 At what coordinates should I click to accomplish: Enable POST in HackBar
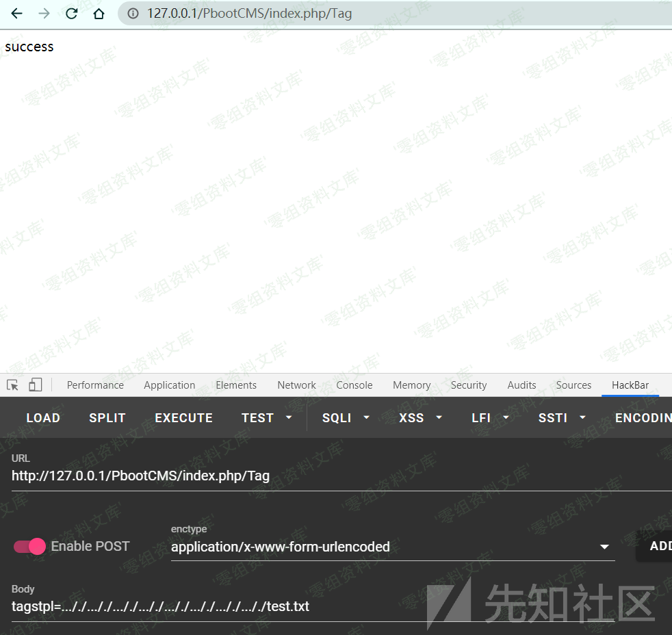tap(29, 546)
